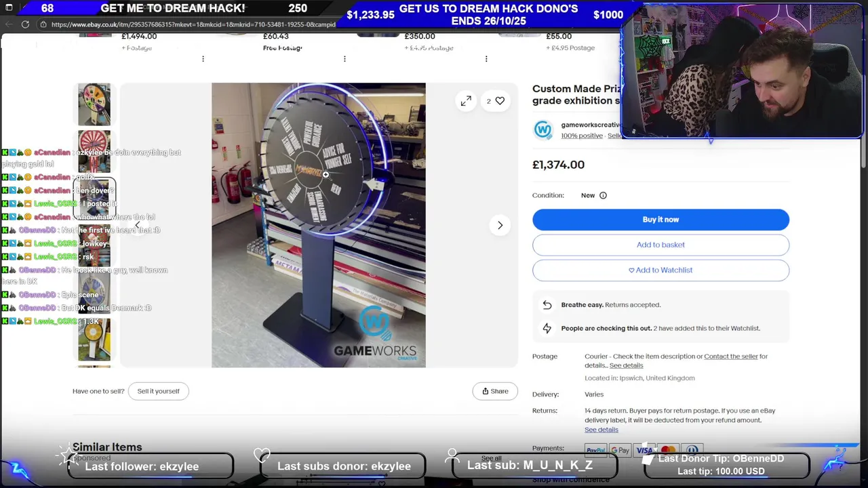Click the Google Pay payment icon
Screen dimensions: 868x488
620,450
